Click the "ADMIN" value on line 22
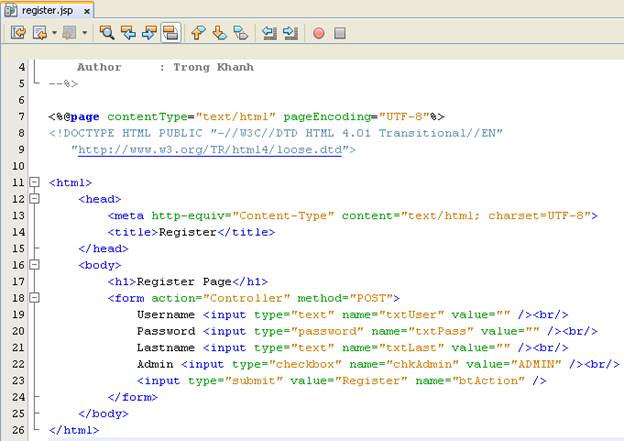 point(536,364)
